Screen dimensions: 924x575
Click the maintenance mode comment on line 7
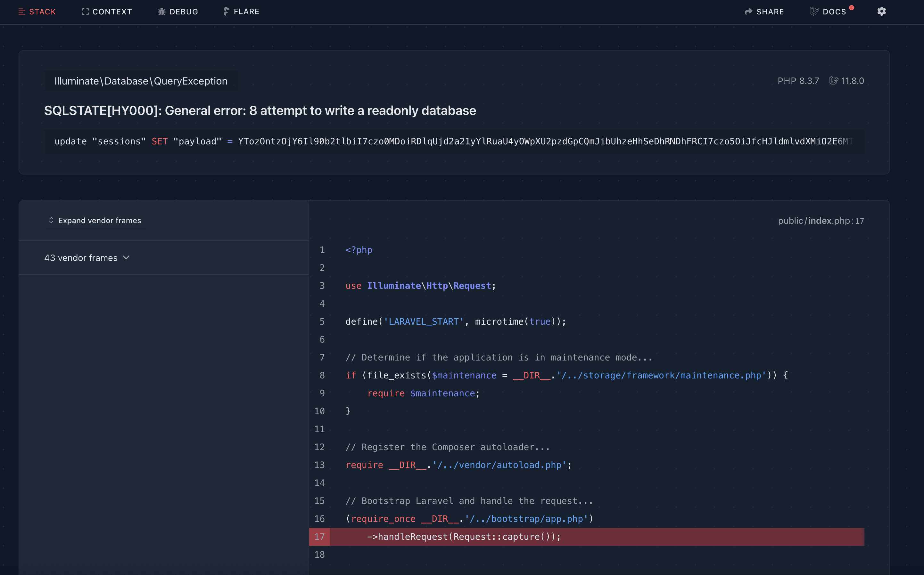[x=499, y=358]
